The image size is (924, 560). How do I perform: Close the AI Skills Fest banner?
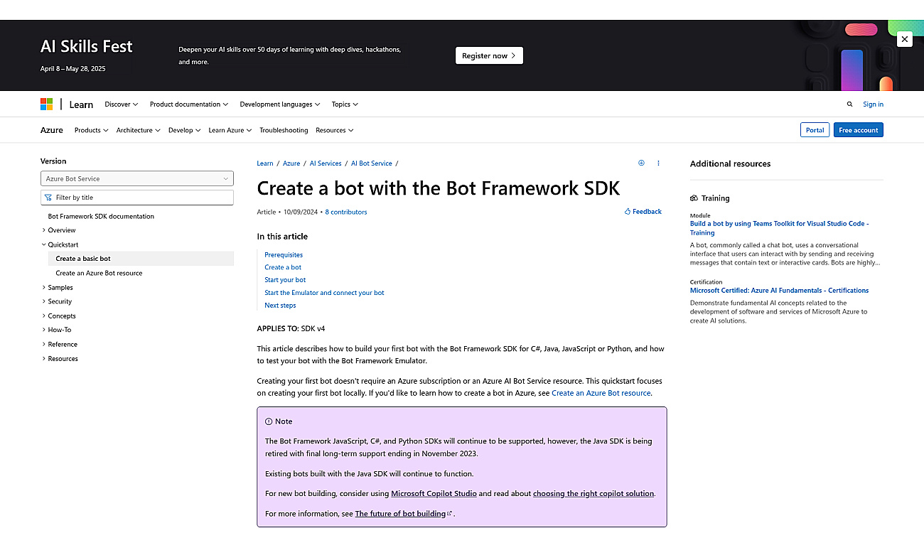904,40
